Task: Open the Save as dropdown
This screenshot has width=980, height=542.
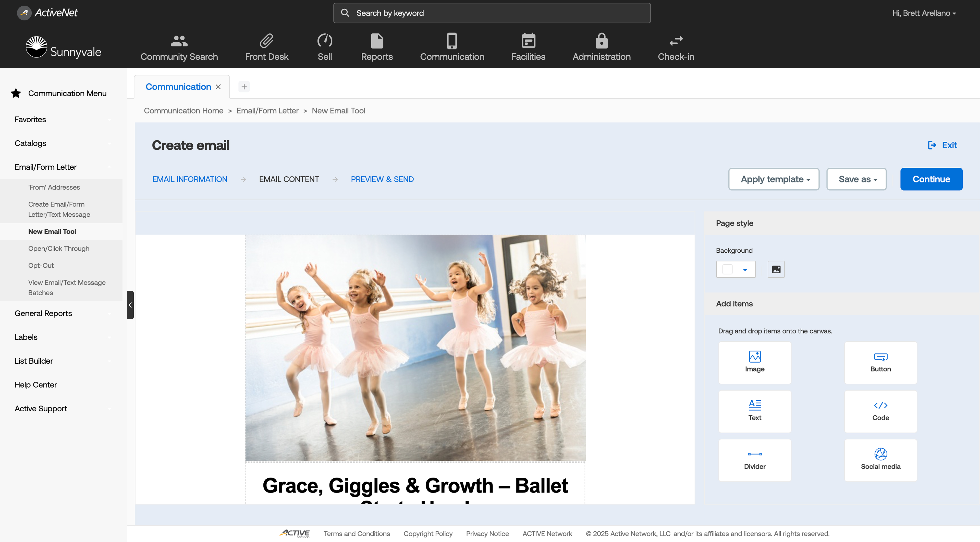Action: [856, 179]
